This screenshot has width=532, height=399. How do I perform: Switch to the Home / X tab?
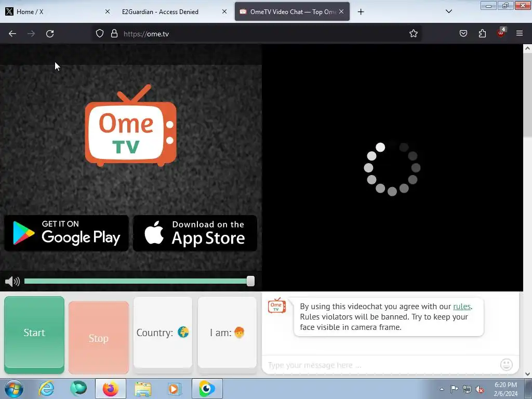[x=57, y=11]
